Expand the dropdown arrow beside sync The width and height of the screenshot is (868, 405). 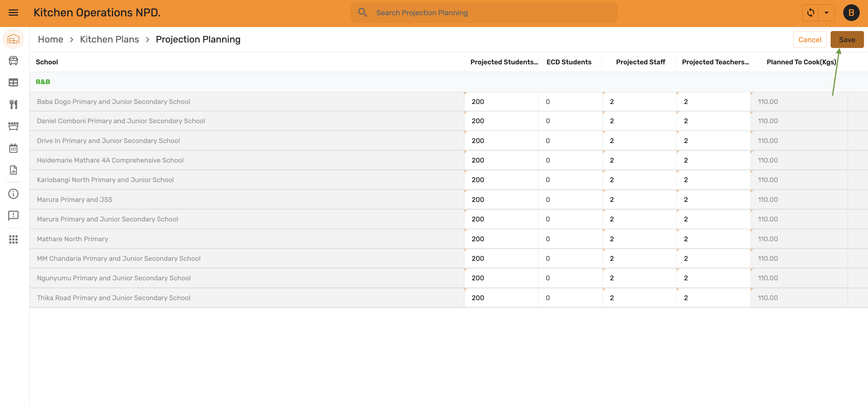(827, 13)
